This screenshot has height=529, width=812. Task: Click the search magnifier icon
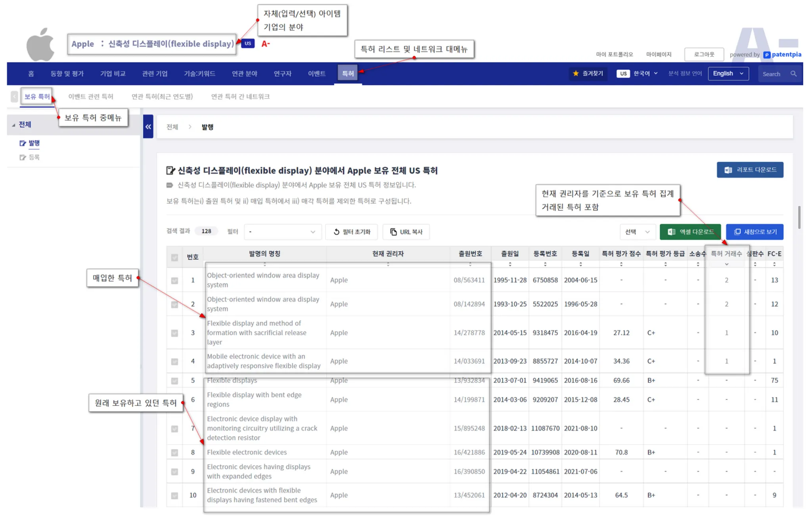[793, 74]
